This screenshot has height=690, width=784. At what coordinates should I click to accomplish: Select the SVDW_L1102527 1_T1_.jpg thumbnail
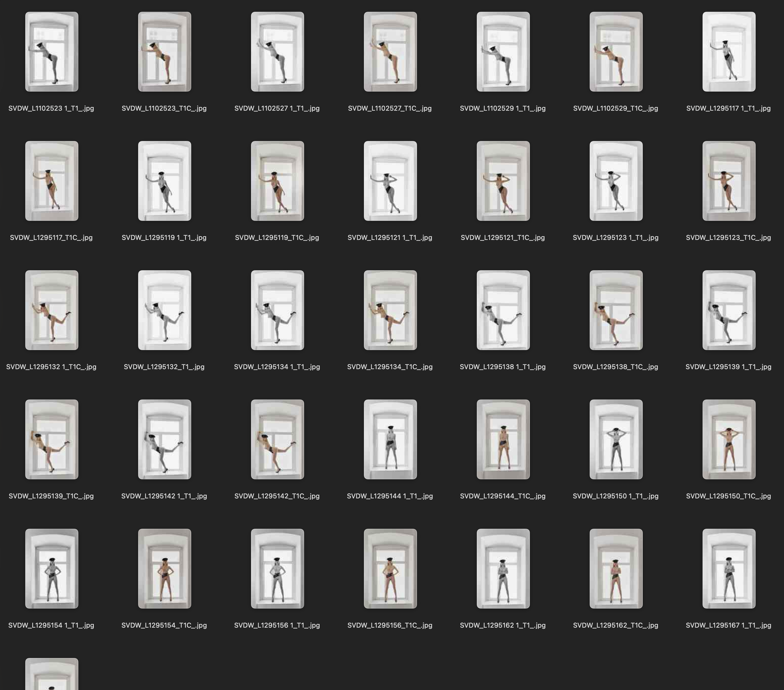(x=277, y=51)
